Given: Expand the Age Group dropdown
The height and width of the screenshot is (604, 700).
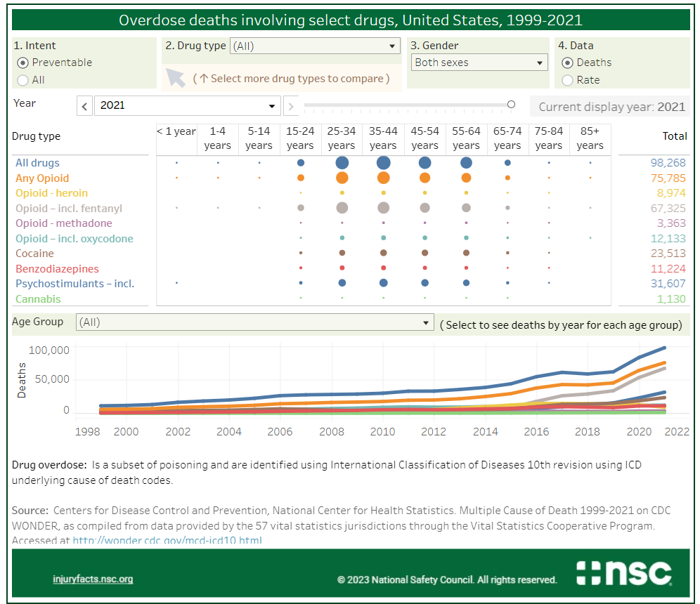Looking at the screenshot, I should [x=254, y=322].
